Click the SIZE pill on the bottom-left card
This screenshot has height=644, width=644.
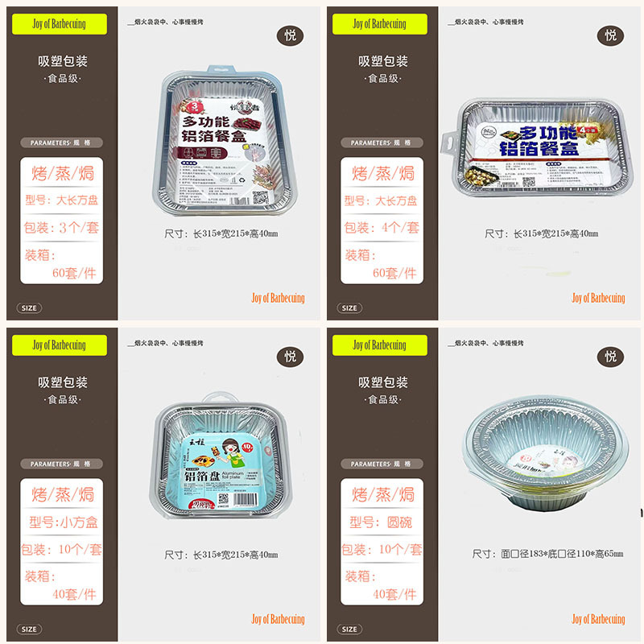click(29, 630)
